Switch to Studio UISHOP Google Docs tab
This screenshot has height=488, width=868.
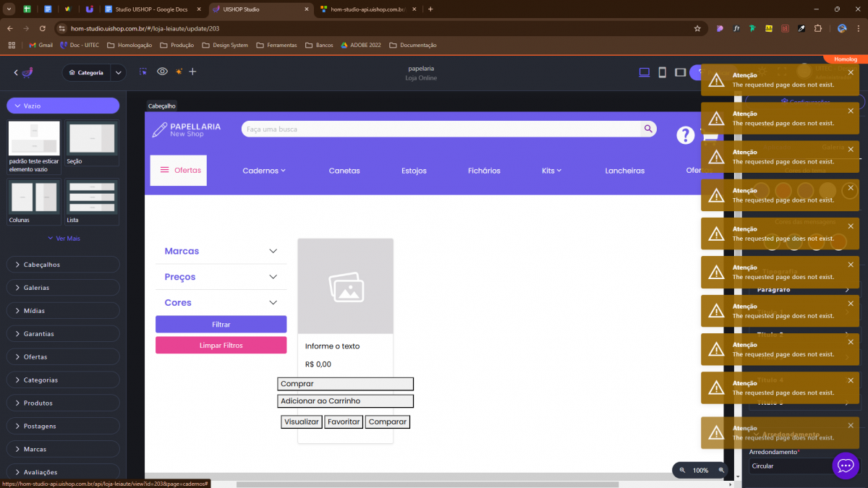click(x=152, y=9)
